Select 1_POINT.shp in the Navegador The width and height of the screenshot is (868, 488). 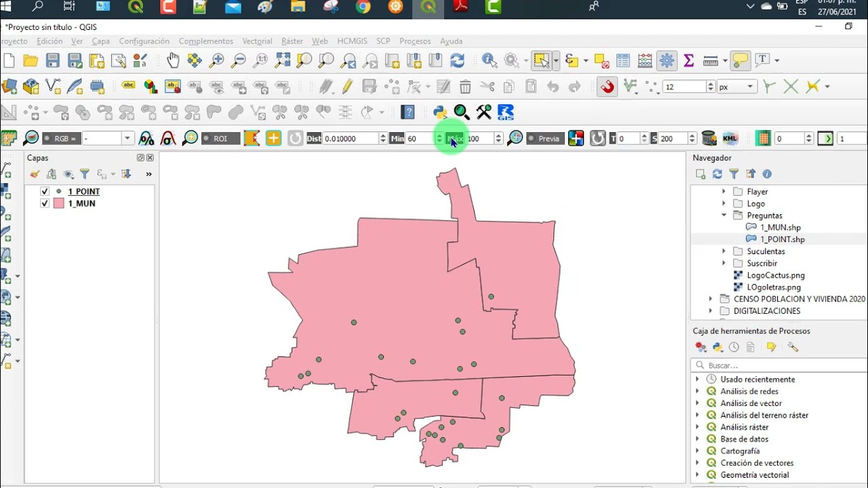tap(783, 239)
